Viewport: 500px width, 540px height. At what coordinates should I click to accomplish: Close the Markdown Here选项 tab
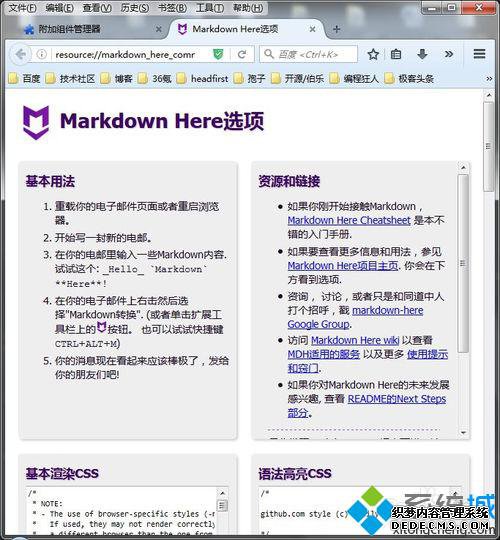312,29
